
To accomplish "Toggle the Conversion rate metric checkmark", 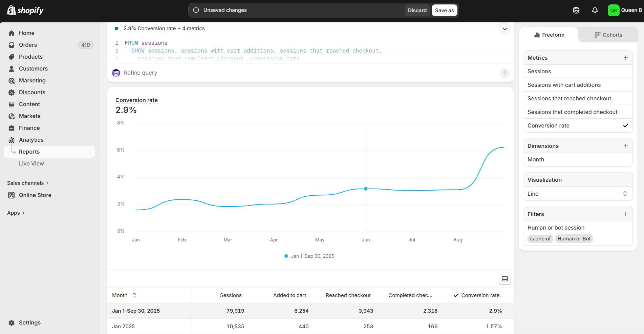I will point(625,125).
